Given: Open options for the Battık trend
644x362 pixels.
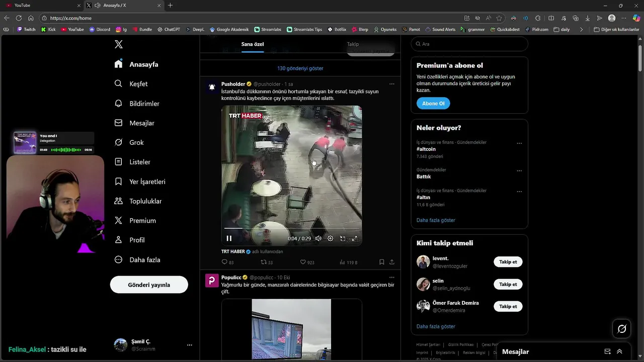Looking at the screenshot, I should [519, 171].
